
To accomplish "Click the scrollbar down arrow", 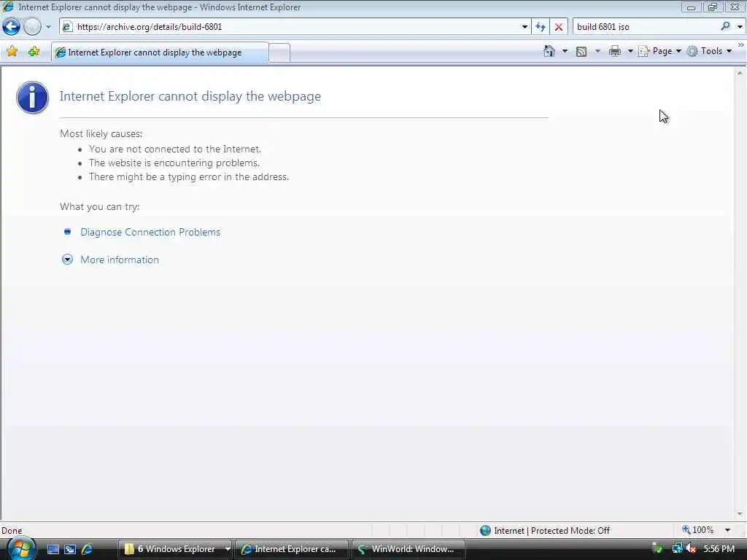I will pyautogui.click(x=740, y=514).
